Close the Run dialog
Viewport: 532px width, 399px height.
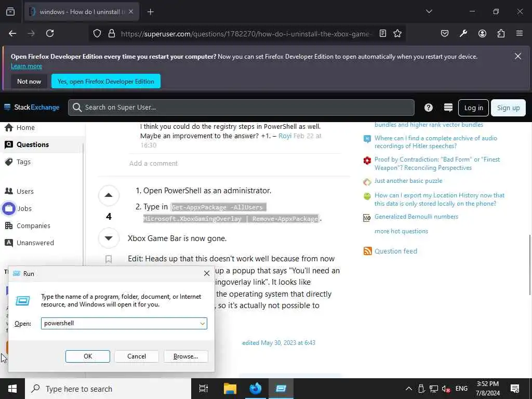point(207,273)
